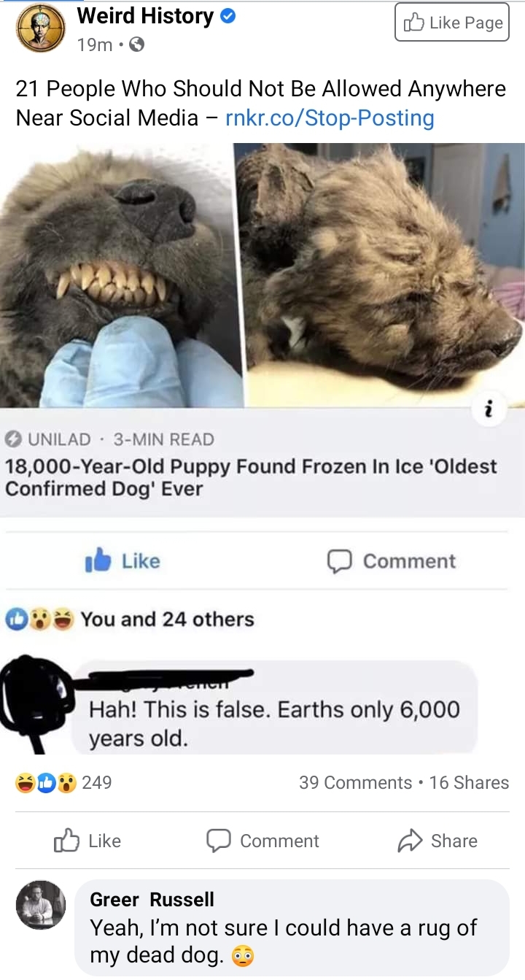View the 16 Shares list
This screenshot has width=525, height=980.
(469, 783)
